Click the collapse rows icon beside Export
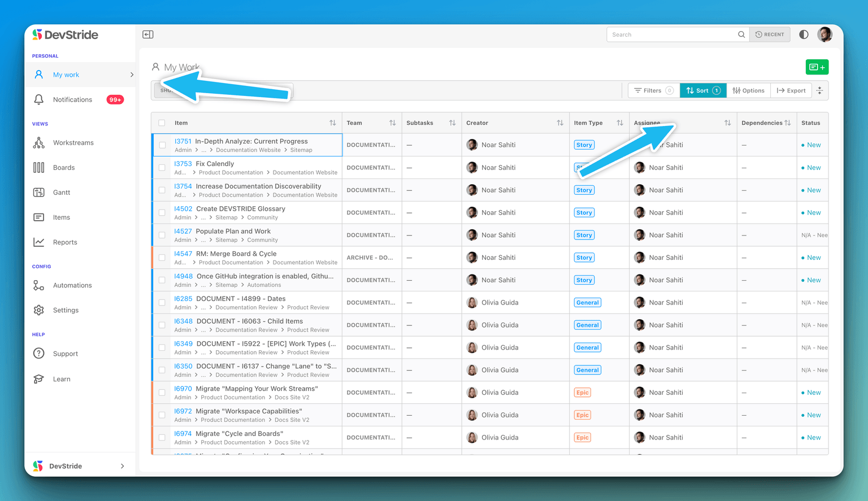The width and height of the screenshot is (868, 501). (820, 90)
